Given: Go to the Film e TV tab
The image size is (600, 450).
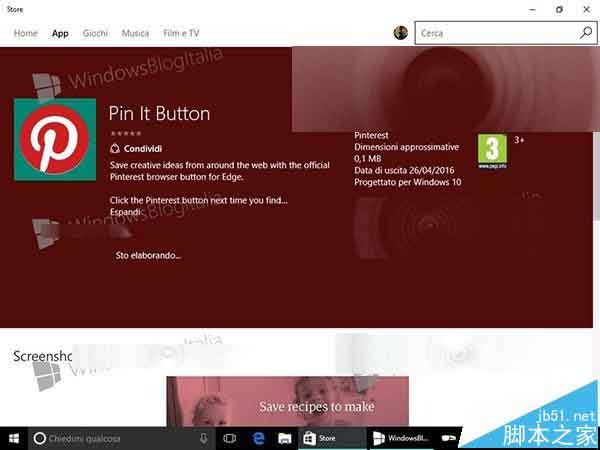Looking at the screenshot, I should coord(181,33).
